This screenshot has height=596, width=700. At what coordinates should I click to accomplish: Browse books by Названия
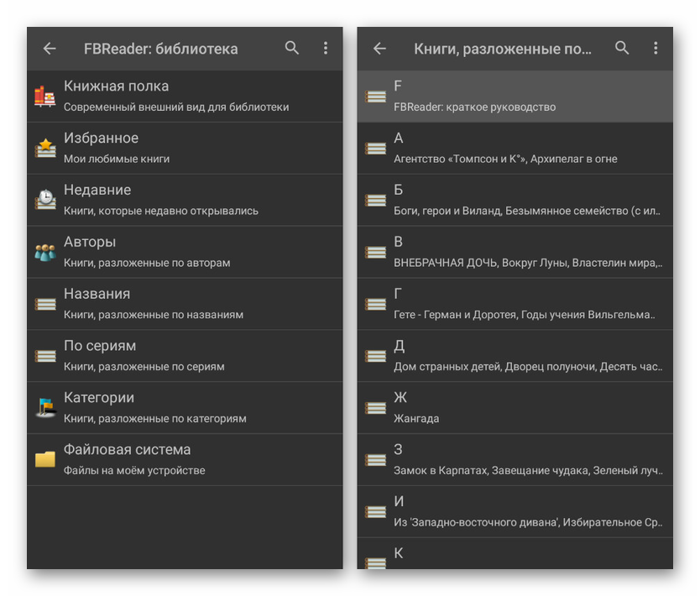(185, 304)
